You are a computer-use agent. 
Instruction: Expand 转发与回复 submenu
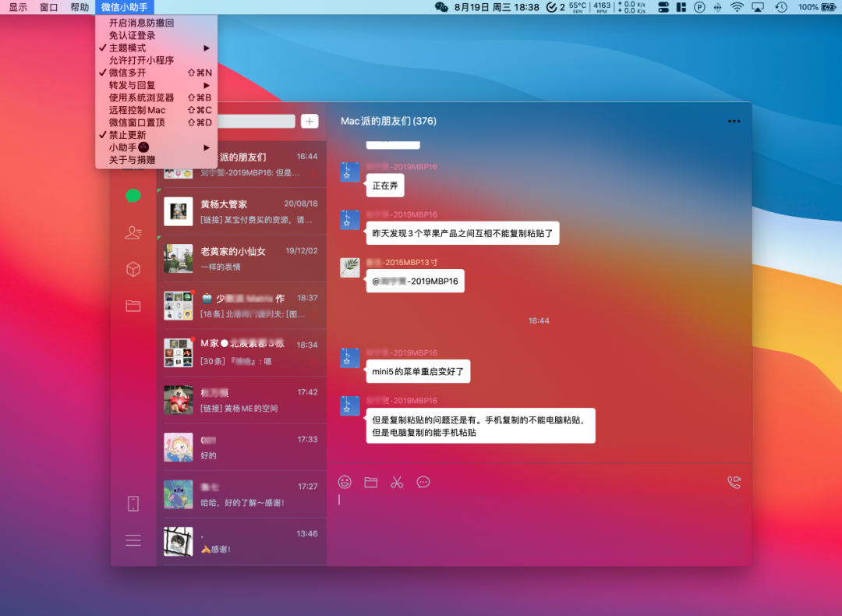[156, 85]
